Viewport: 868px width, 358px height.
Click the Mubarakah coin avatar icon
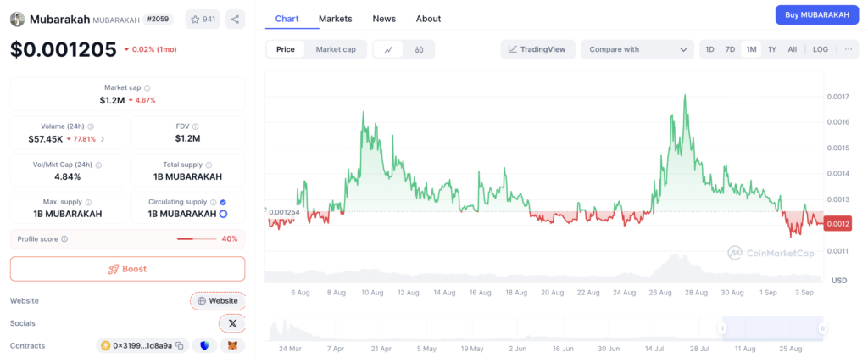[18, 19]
